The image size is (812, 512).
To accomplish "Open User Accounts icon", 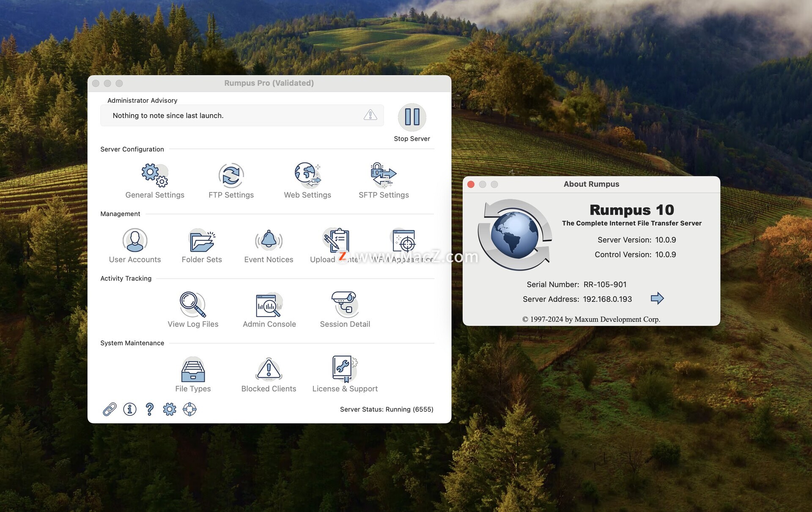I will (135, 240).
